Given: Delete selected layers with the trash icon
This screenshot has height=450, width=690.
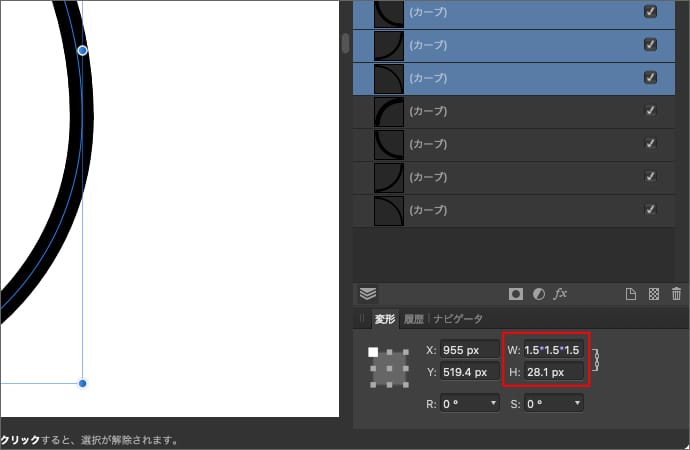Looking at the screenshot, I should pos(677,294).
